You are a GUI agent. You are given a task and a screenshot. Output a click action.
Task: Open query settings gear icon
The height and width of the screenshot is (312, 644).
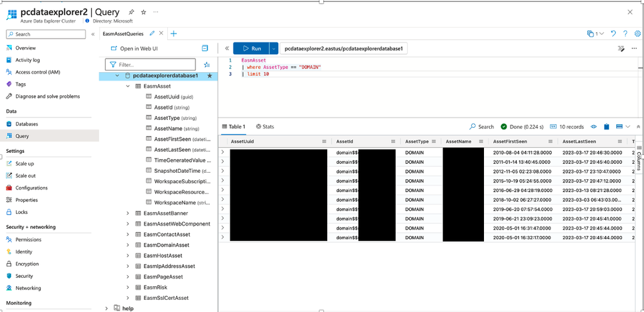tap(638, 34)
